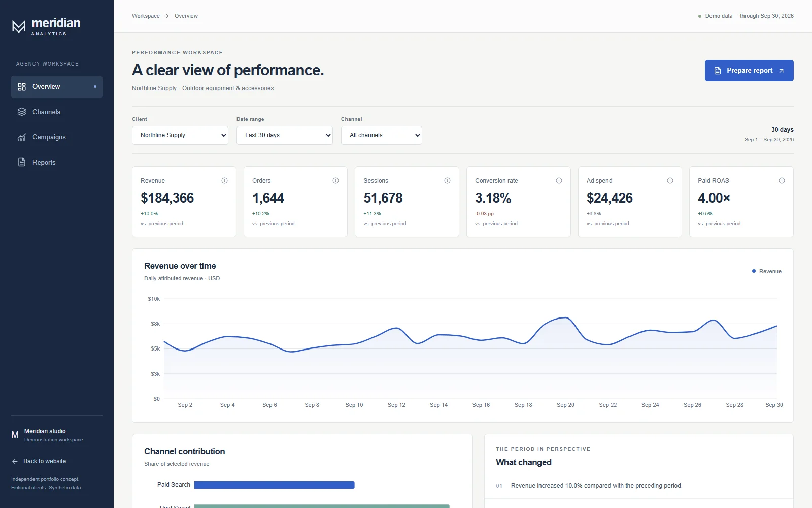Click the 'through Sep 30, 2026' status text
This screenshot has width=812, height=508.
click(x=767, y=16)
